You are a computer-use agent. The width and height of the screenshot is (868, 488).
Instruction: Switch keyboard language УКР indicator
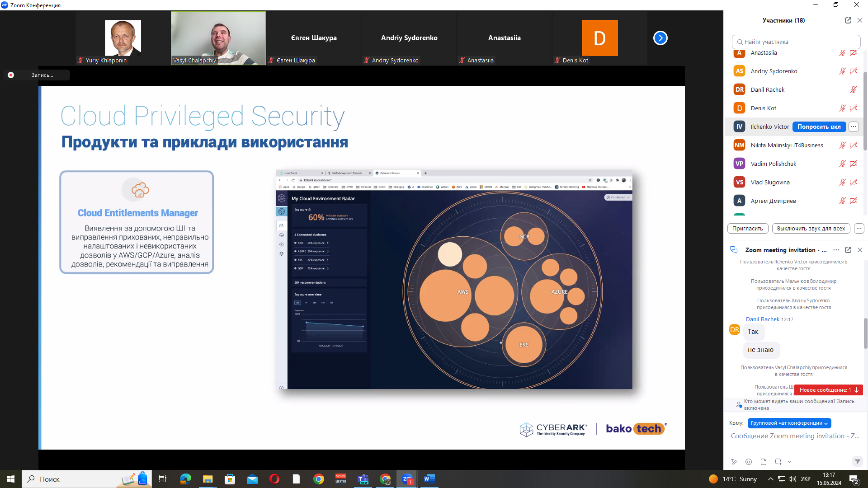coord(806,479)
